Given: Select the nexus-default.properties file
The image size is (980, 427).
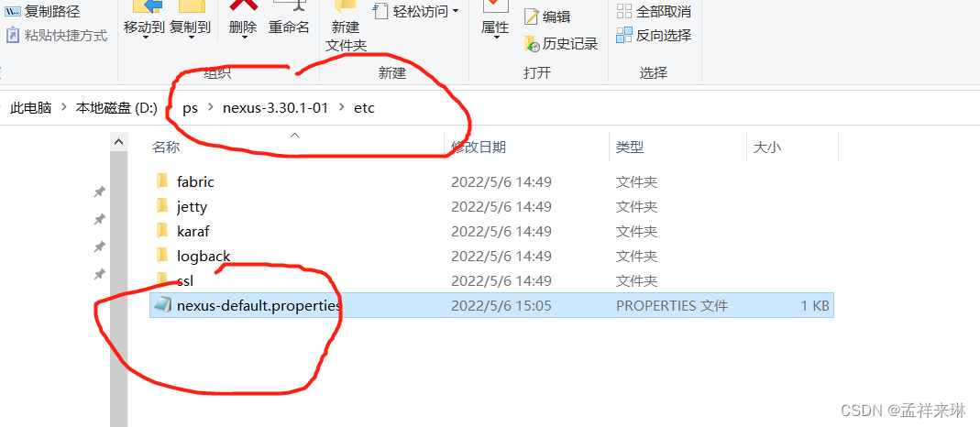Looking at the screenshot, I should point(491,306).
